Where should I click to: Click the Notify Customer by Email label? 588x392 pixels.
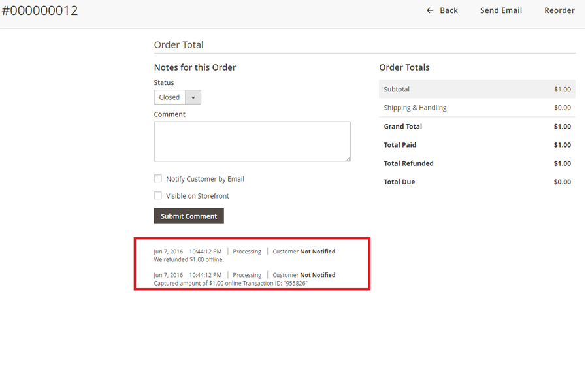coord(204,179)
